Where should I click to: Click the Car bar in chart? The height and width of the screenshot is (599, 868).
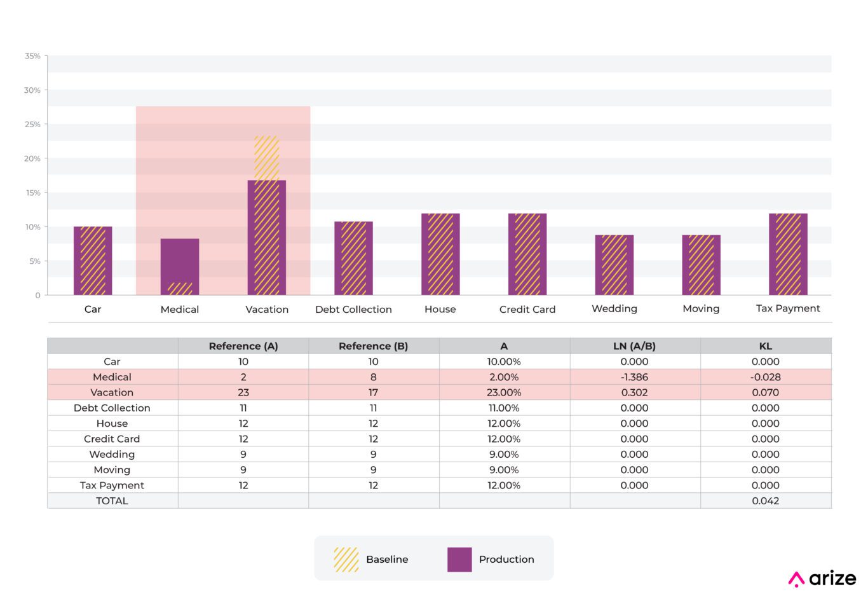[93, 261]
